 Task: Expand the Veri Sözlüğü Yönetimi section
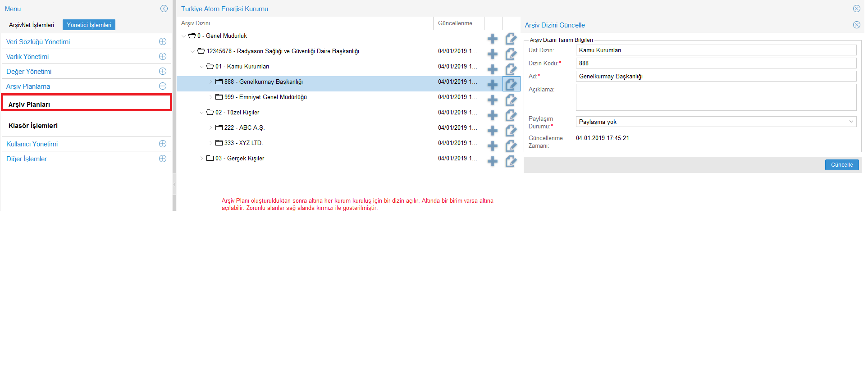[163, 41]
